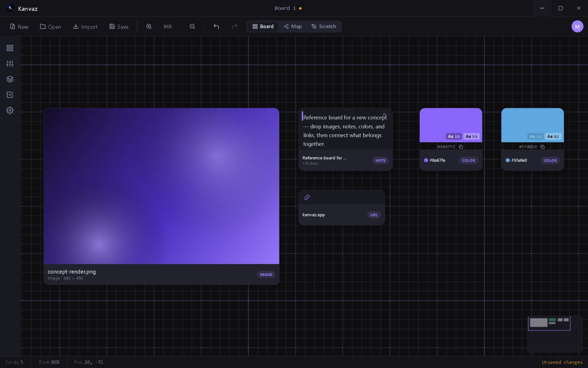Open the grid dashboard sidebar icon
The height and width of the screenshot is (368, 588).
pos(10,48)
